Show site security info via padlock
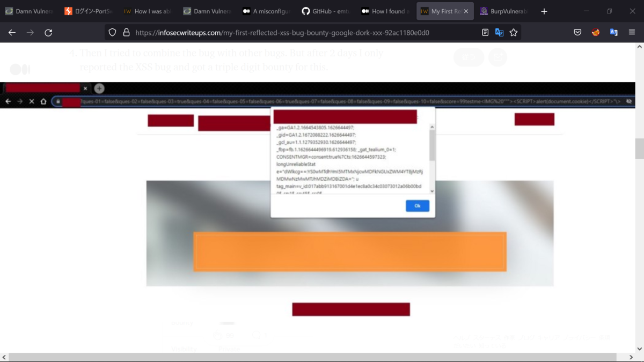Screen dimensions: 644x362 point(126,32)
